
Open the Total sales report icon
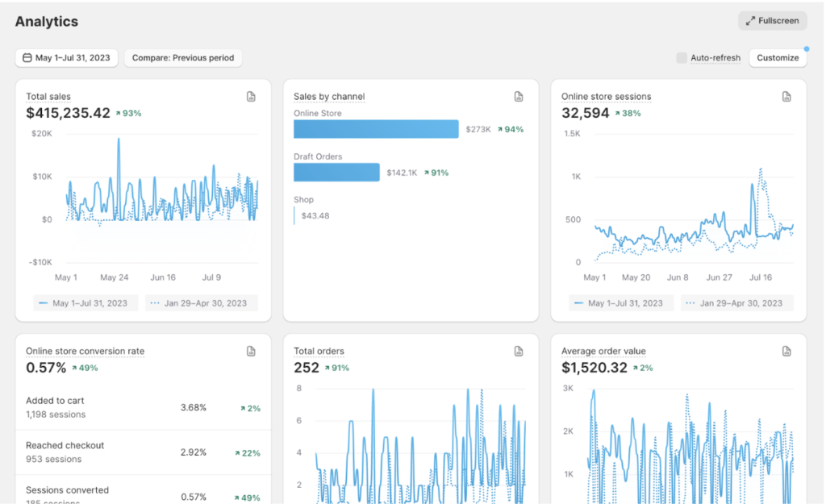coord(252,97)
